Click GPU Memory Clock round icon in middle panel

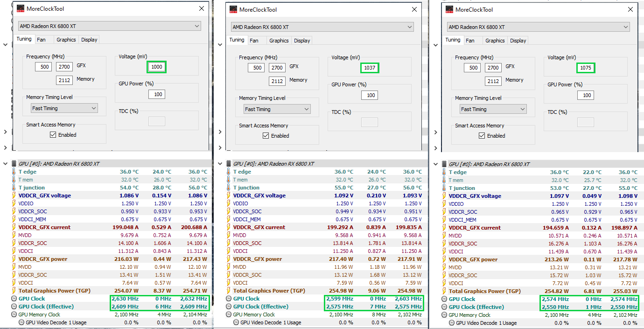click(x=228, y=315)
